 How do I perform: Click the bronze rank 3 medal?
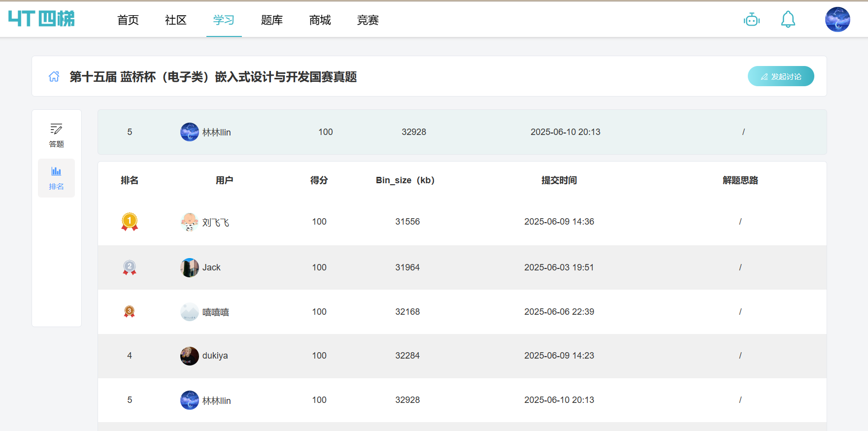130,311
